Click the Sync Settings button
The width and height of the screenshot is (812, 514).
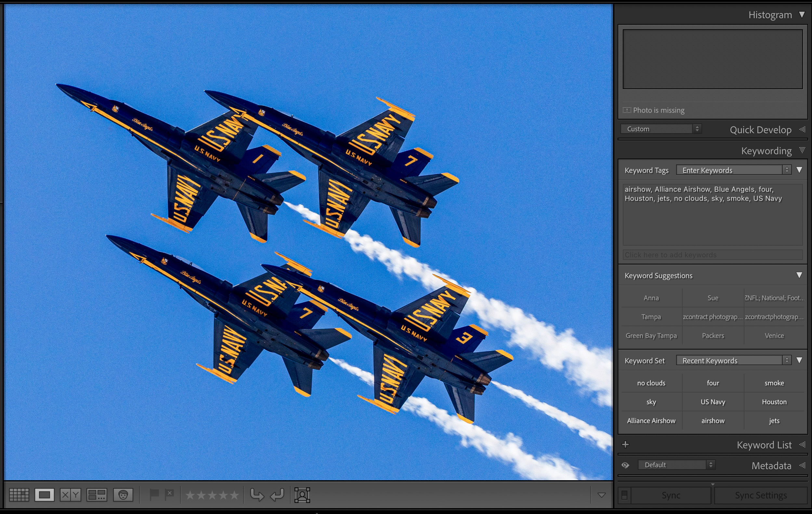760,495
